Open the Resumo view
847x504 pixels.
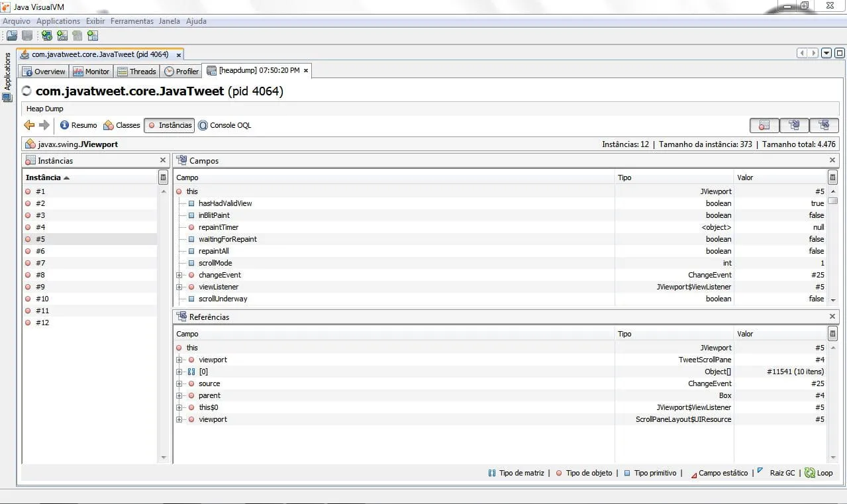pyautogui.click(x=78, y=125)
